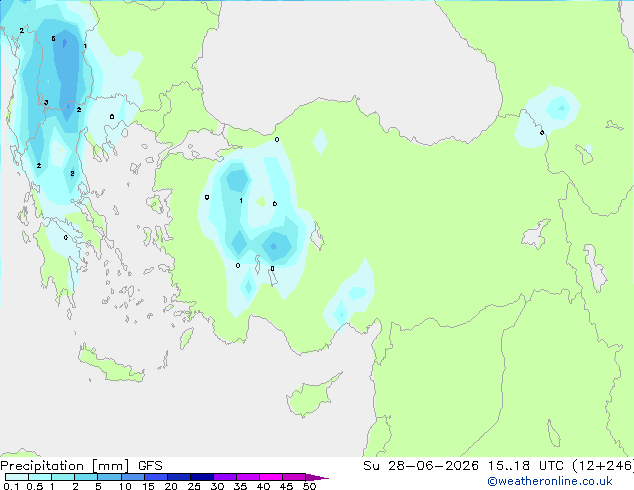Click the 'Su 28-06-2026 15..18 UTC' date label
Viewport: 634px width, 490px height.
coord(463,466)
